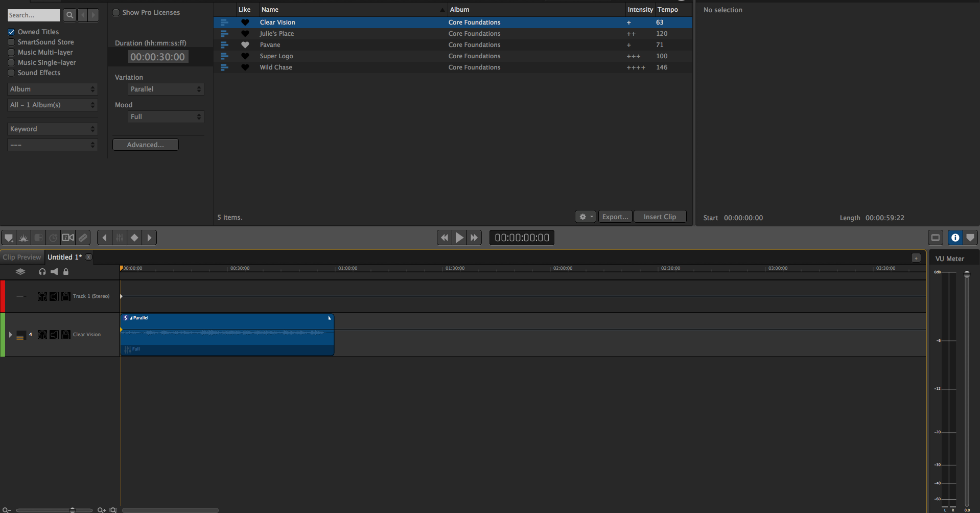Toggle the video window filmstrip icon
This screenshot has width=980, height=513.
936,238
